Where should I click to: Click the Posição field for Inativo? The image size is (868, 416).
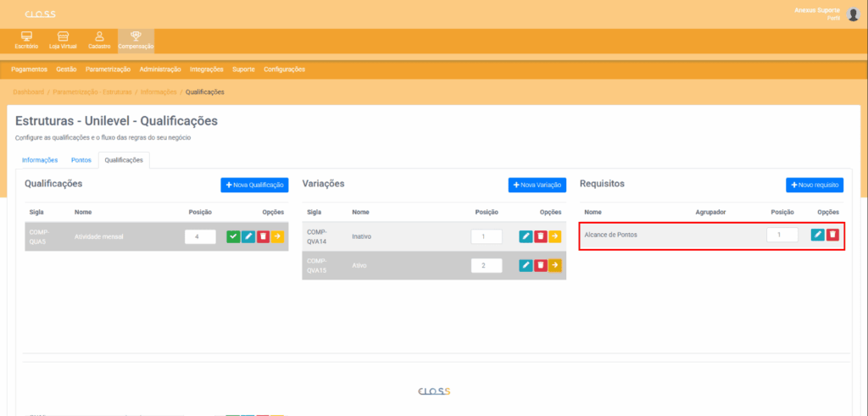(x=487, y=236)
